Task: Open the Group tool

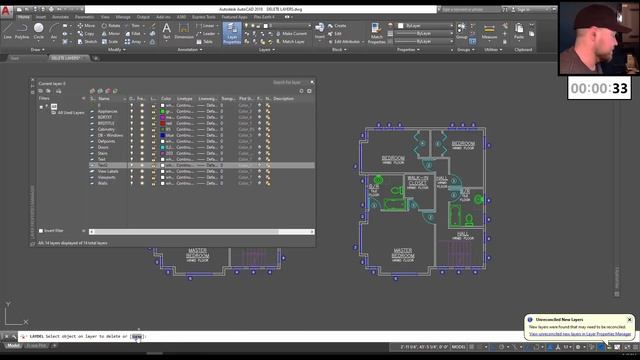Action: [462, 31]
